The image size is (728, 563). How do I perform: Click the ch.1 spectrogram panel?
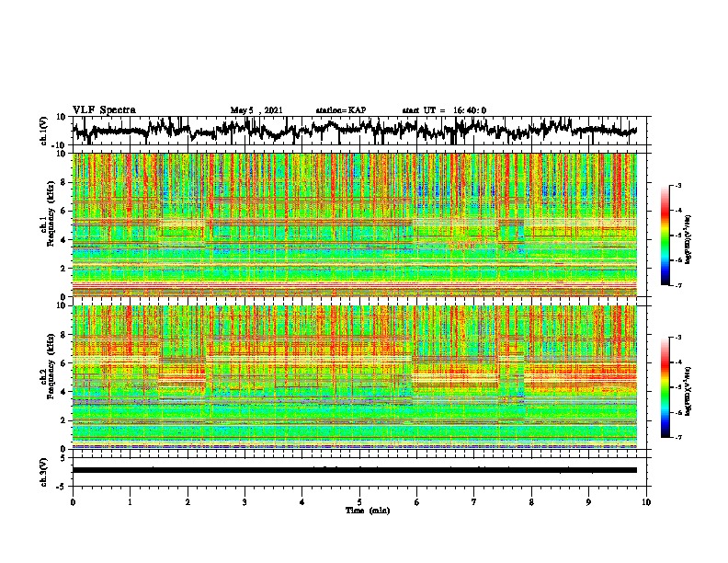point(355,224)
